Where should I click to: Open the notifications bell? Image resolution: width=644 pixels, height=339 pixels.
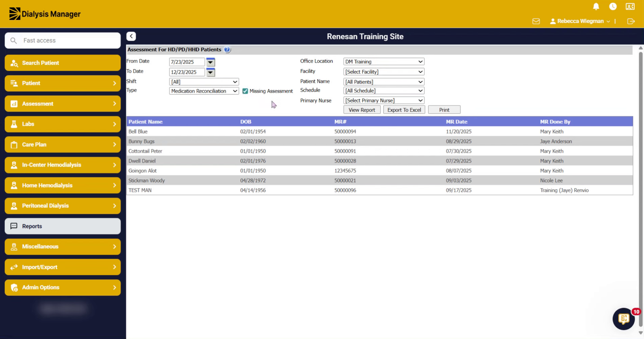point(596,6)
